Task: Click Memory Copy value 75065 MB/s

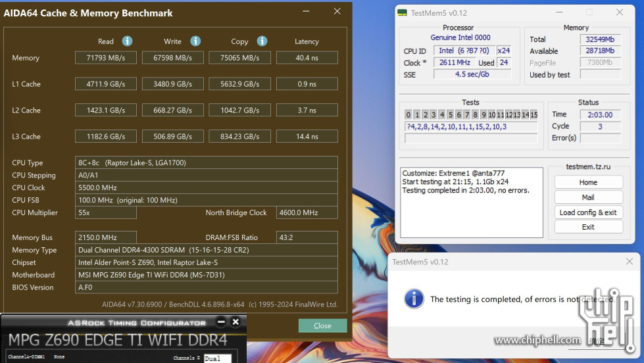Action: click(240, 58)
